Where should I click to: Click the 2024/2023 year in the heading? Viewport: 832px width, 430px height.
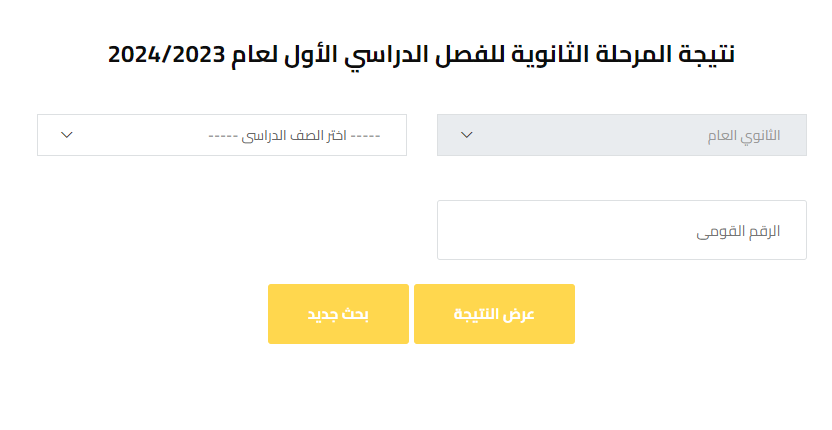click(164, 54)
